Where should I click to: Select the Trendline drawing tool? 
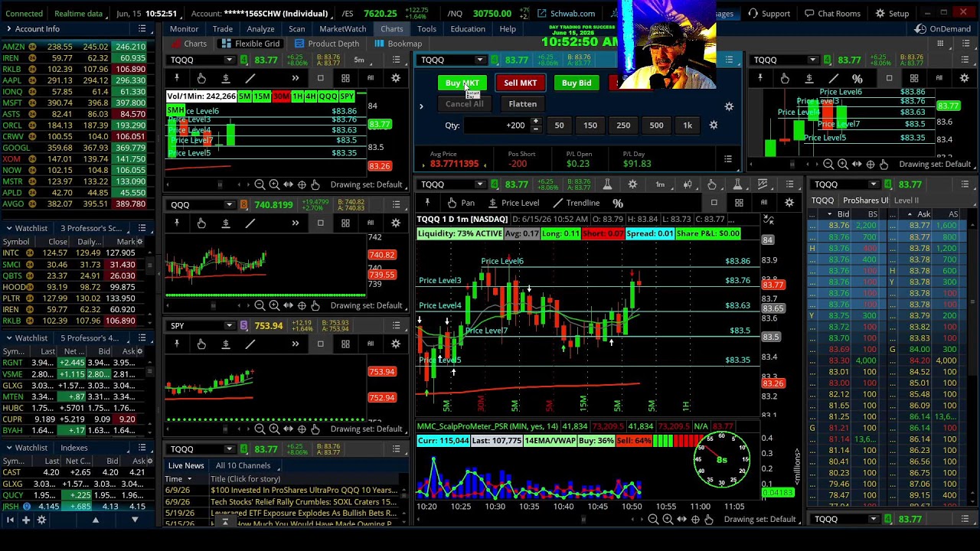[576, 203]
